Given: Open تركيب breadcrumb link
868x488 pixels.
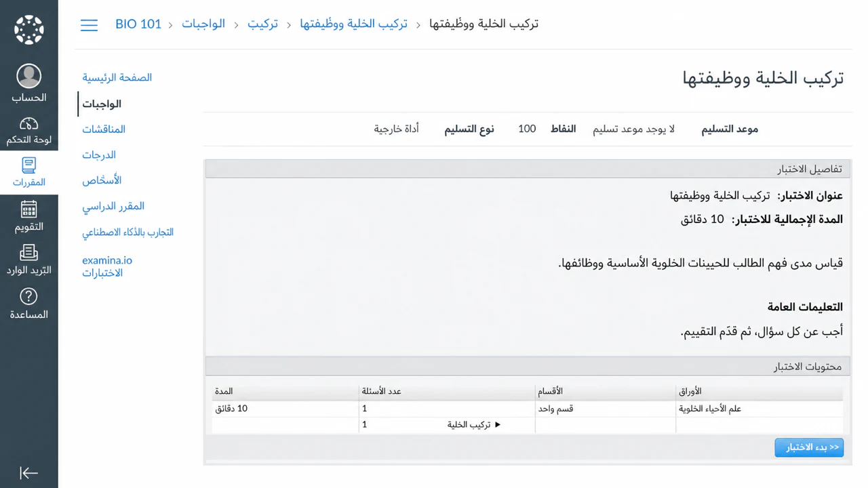Looking at the screenshot, I should tap(262, 24).
